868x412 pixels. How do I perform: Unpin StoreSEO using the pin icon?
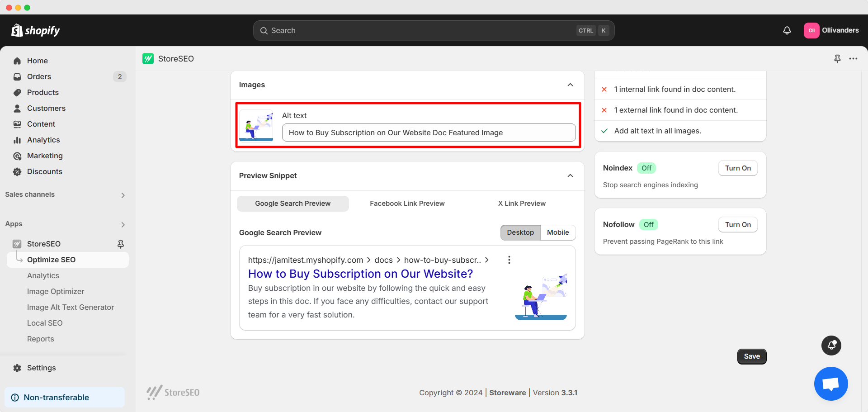tap(121, 244)
